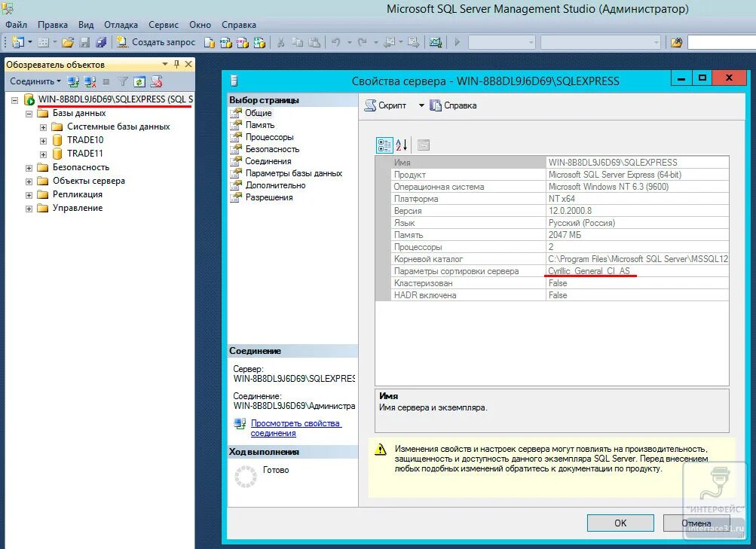
Task: Click the Скрипт button
Action: (386, 105)
